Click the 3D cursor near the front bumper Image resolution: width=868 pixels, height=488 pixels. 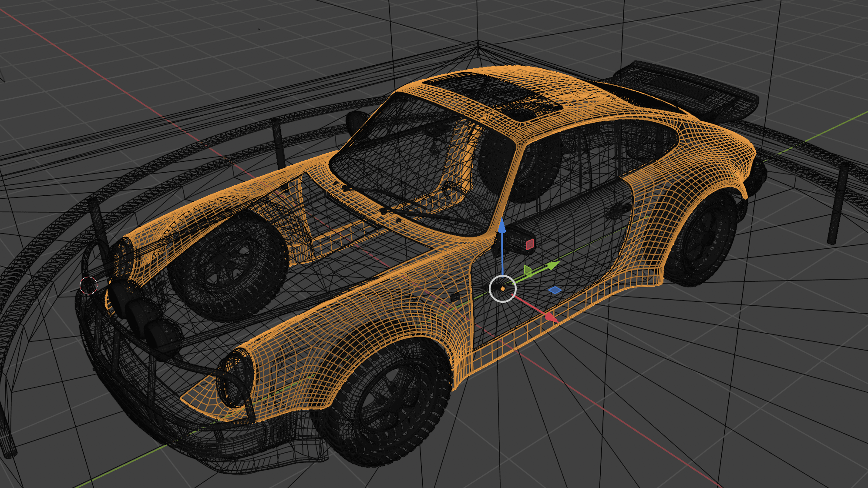click(88, 286)
